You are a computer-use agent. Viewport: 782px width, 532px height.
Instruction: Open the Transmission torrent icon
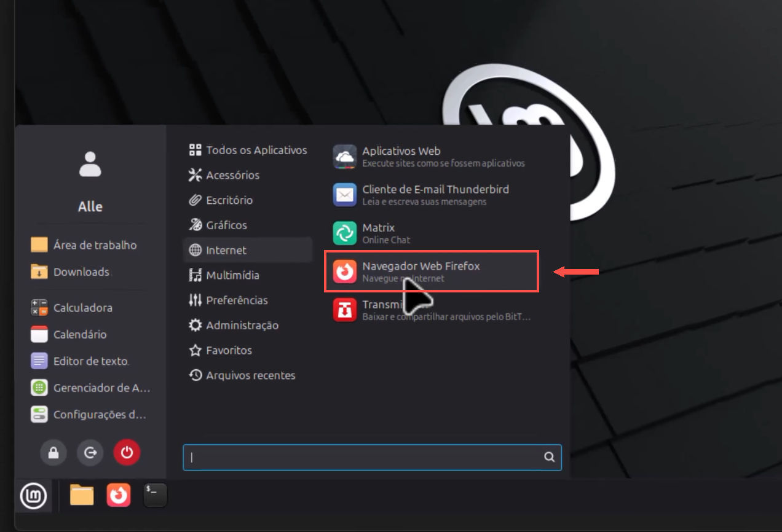[x=345, y=310]
